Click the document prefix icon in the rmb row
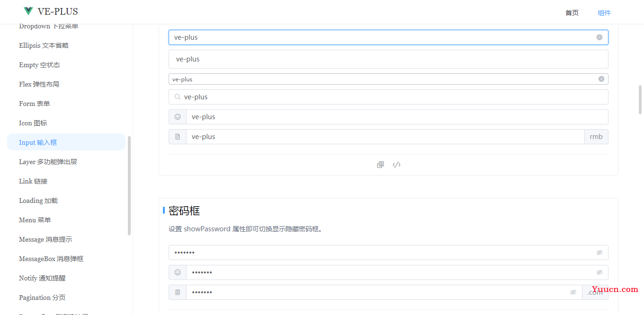This screenshot has width=644, height=315. [x=178, y=137]
